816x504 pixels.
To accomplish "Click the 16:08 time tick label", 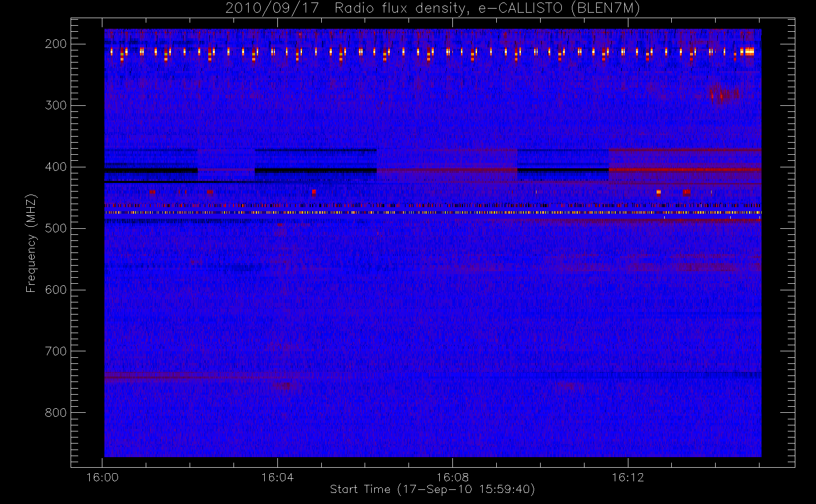I will click(x=452, y=477).
